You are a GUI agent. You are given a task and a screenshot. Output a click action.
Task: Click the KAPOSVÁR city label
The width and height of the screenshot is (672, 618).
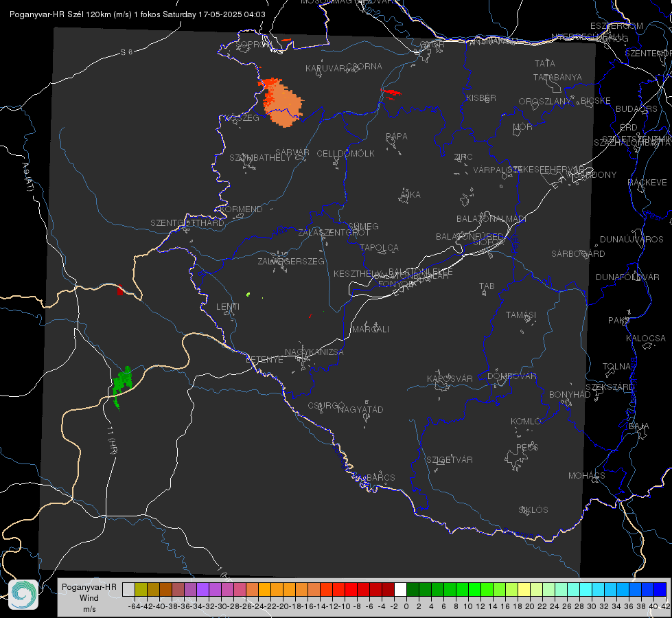point(450,378)
